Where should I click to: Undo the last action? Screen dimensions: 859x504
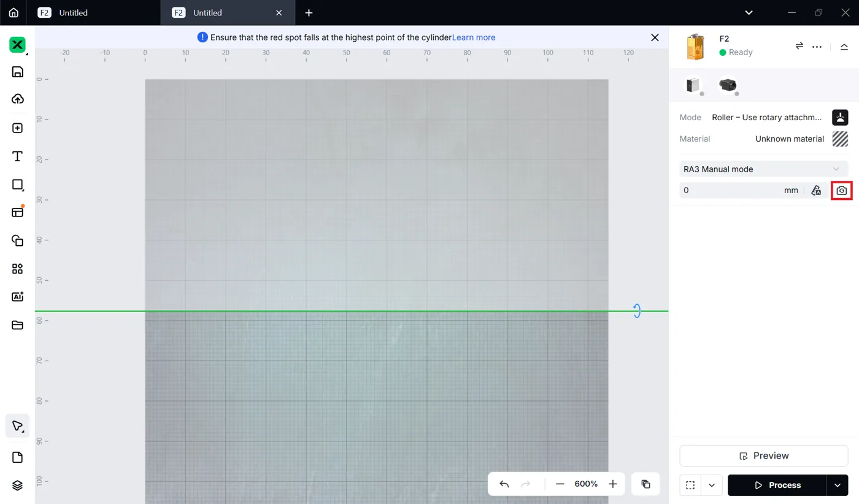(504, 484)
